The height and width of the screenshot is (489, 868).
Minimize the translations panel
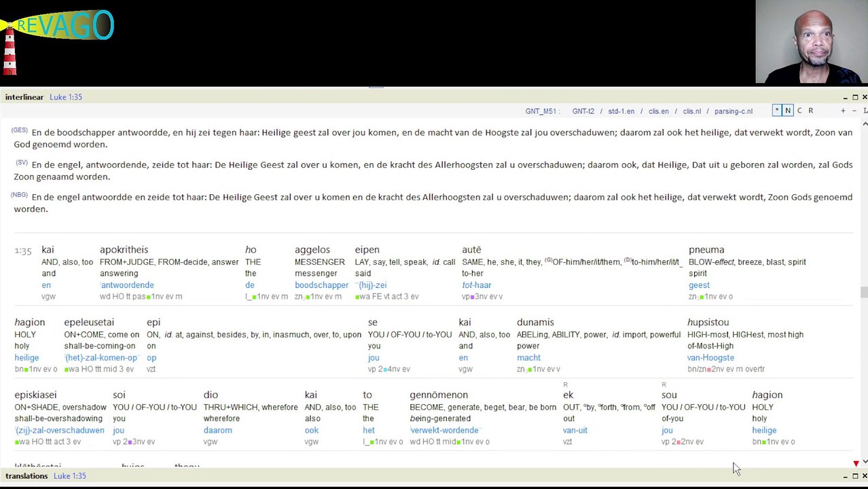click(845, 476)
